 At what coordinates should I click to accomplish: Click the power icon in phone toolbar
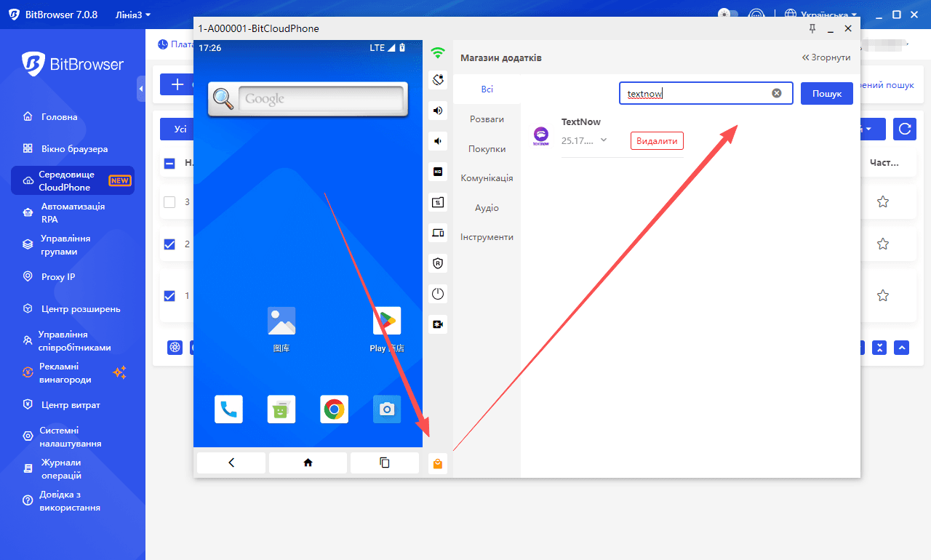tap(438, 295)
